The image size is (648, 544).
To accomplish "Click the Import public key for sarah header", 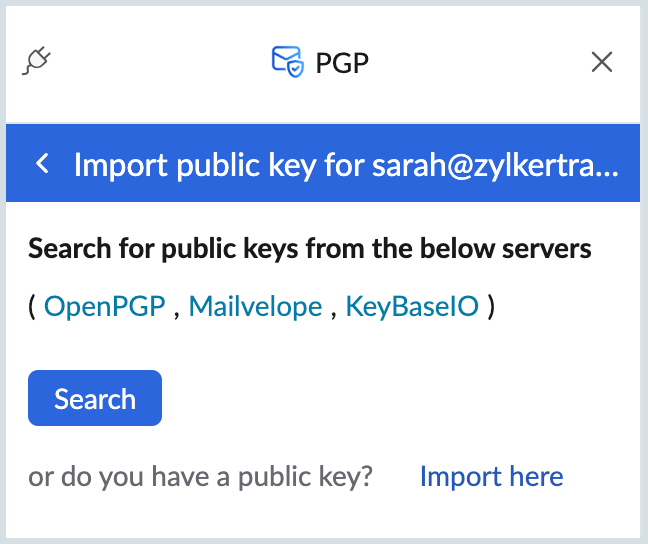I will tap(346, 165).
